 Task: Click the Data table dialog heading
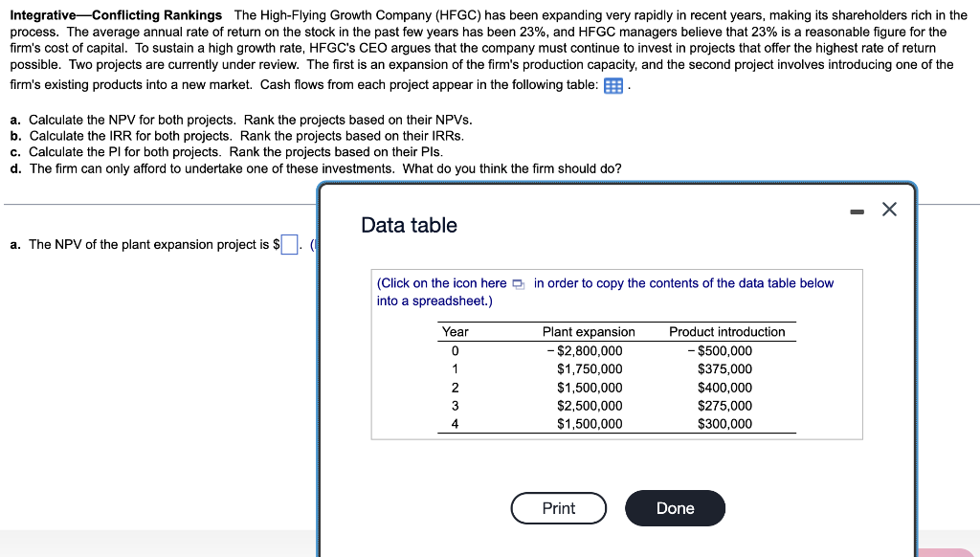coord(410,225)
